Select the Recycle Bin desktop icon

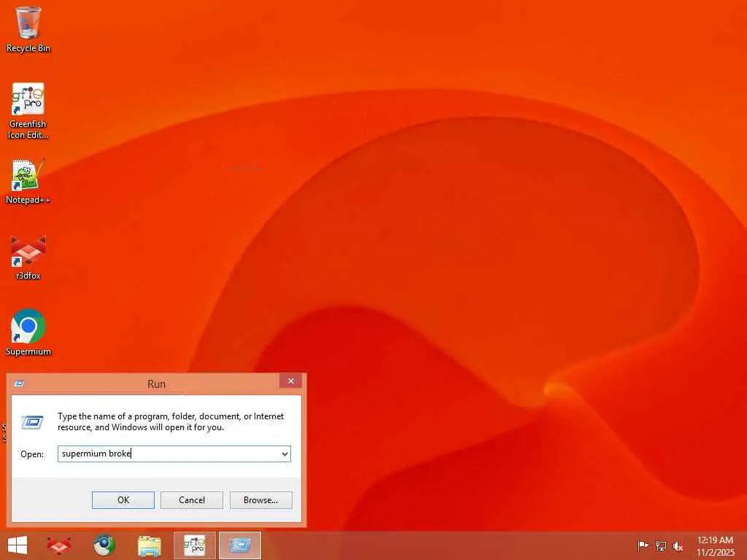click(28, 29)
